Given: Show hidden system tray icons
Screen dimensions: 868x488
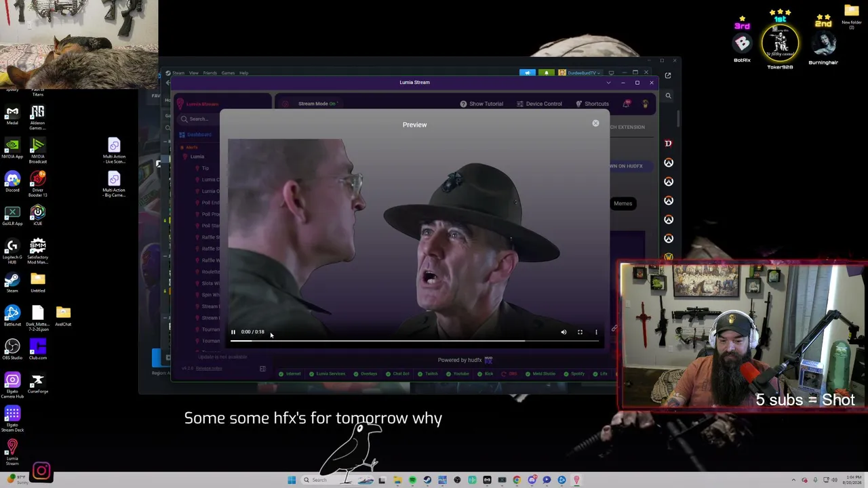Looking at the screenshot, I should pyautogui.click(x=793, y=480).
